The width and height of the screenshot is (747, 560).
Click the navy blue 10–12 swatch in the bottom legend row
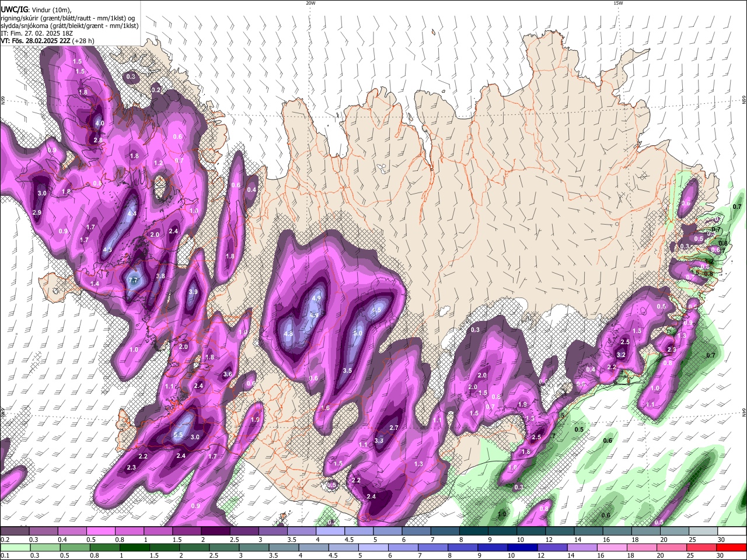point(523,548)
